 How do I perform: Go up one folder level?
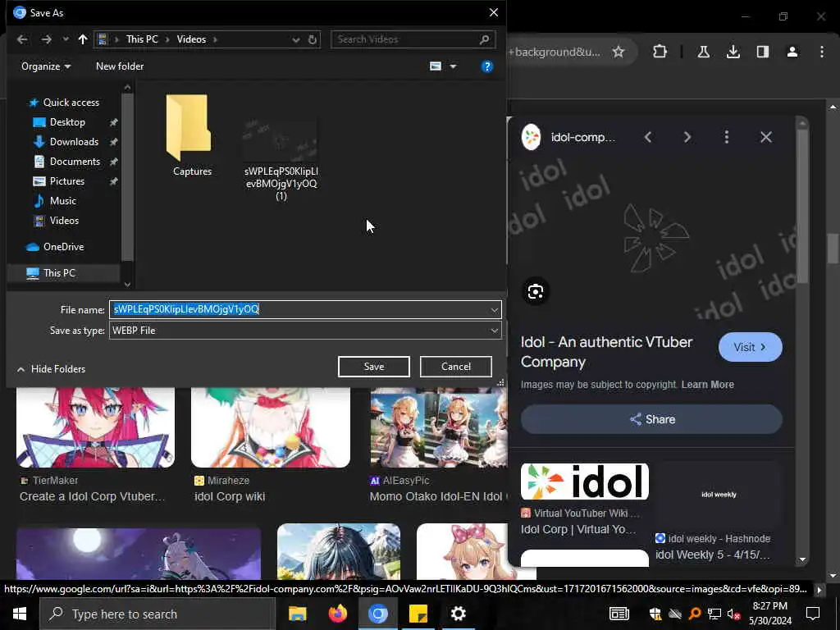pyautogui.click(x=83, y=39)
